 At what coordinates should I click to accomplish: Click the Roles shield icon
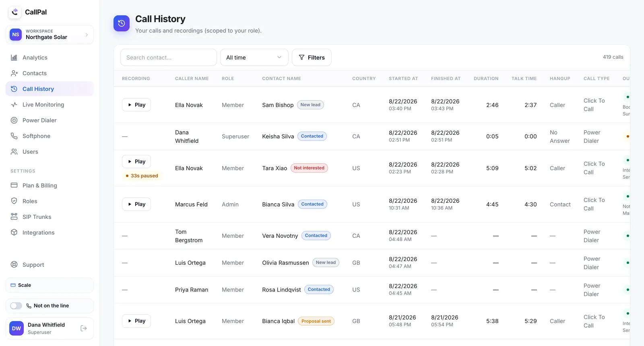click(14, 201)
